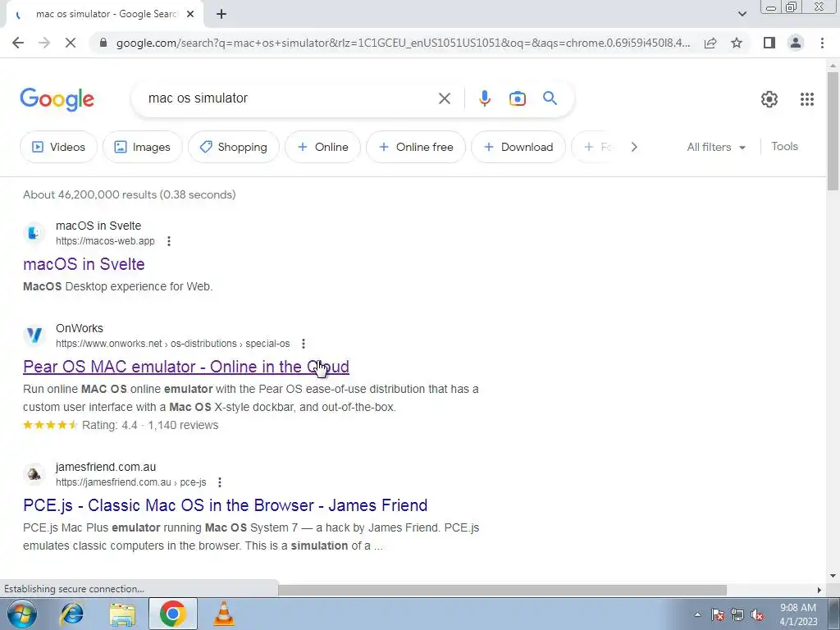Open options for OnWorks result

click(304, 344)
